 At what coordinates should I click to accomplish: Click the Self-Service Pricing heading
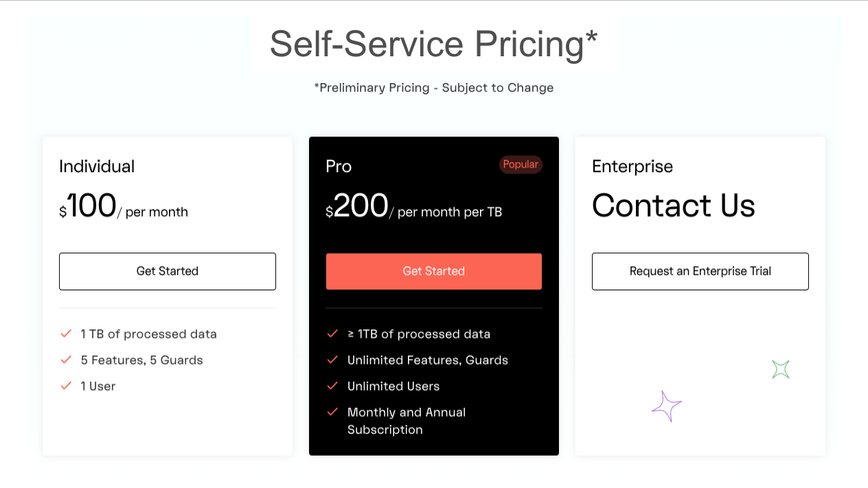tap(434, 44)
